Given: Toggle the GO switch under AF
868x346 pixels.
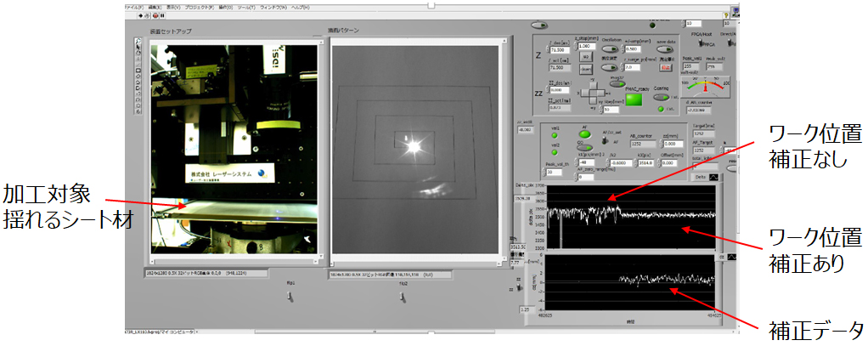Looking at the screenshot, I should pyautogui.click(x=584, y=147).
